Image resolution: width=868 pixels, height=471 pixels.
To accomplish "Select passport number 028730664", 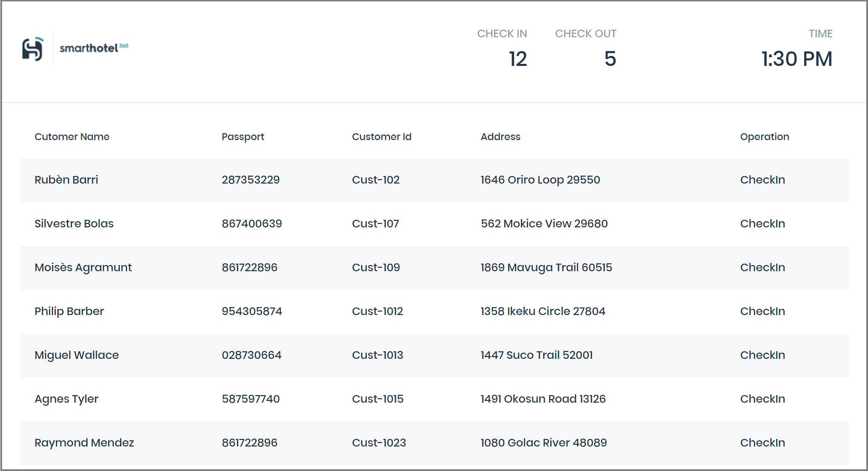I will point(251,355).
